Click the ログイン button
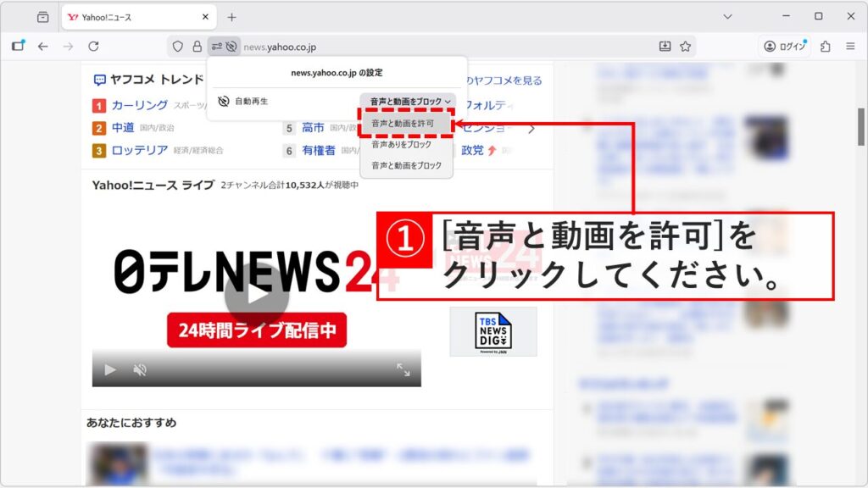The height and width of the screenshot is (488, 868). pyautogui.click(x=784, y=47)
